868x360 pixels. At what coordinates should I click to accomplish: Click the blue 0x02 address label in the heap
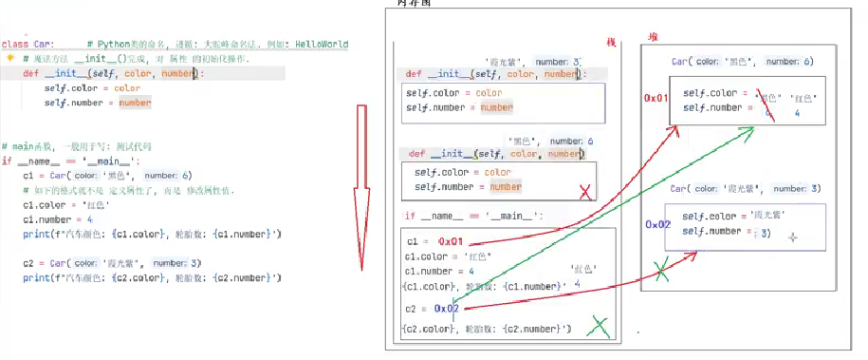pyautogui.click(x=658, y=225)
